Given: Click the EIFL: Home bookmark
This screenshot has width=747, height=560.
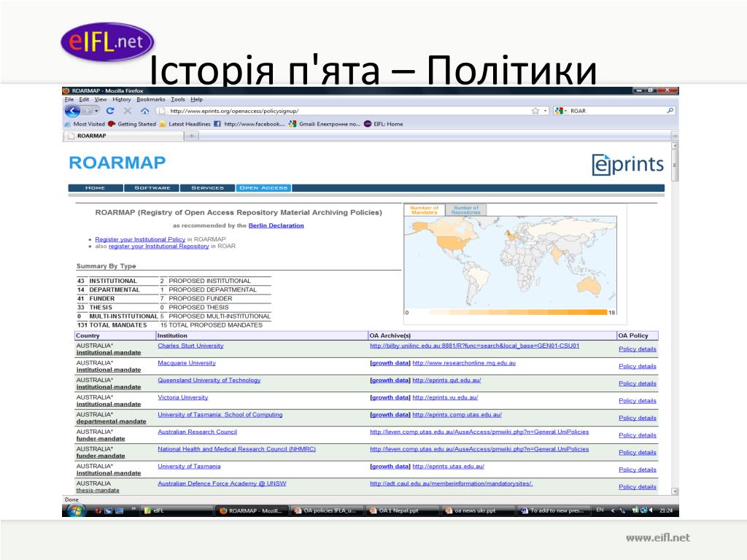Looking at the screenshot, I should [x=384, y=124].
